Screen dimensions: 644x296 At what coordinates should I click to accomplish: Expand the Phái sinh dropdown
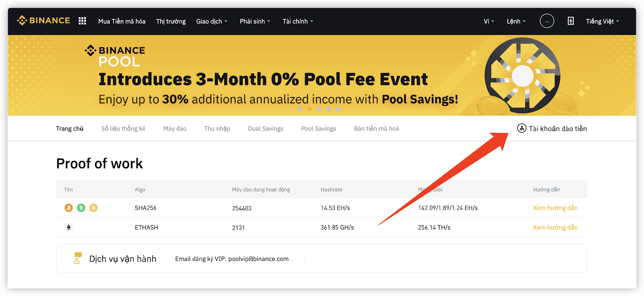pos(255,21)
